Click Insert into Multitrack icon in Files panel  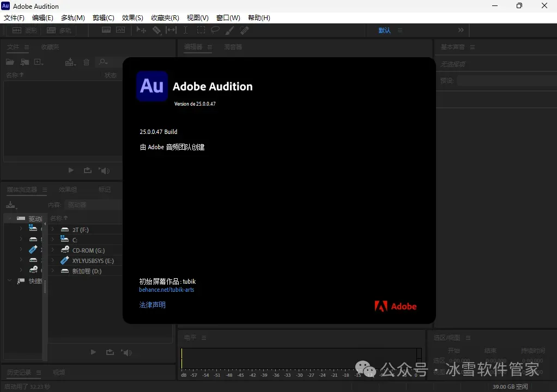pos(70,62)
